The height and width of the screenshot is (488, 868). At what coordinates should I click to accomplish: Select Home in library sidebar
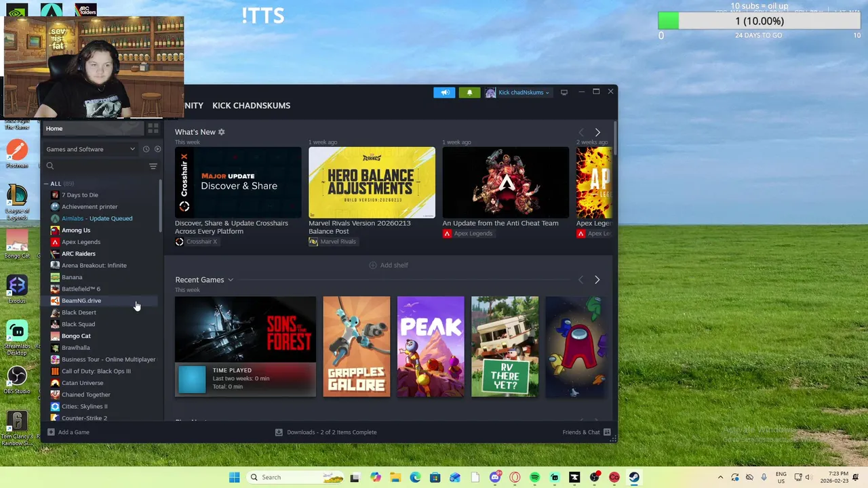[x=94, y=129]
